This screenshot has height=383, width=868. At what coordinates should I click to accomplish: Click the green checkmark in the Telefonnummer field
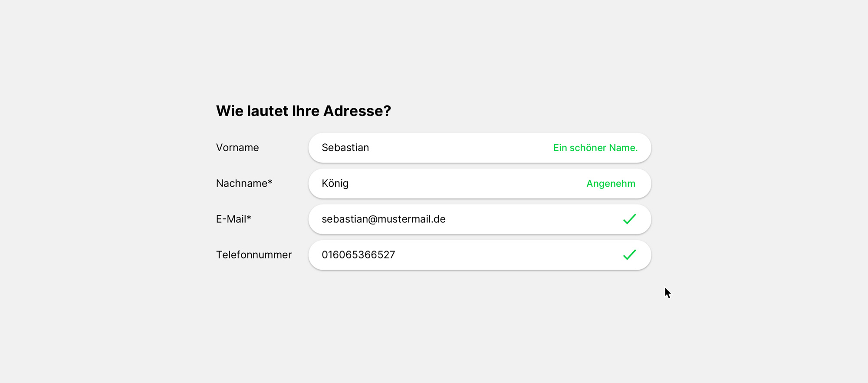coord(629,255)
